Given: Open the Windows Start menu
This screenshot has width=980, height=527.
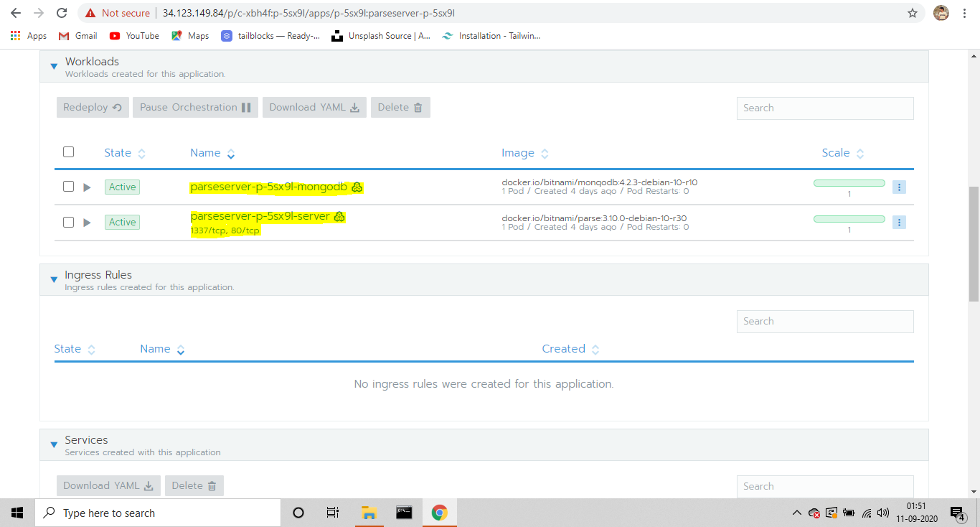Looking at the screenshot, I should (17, 513).
